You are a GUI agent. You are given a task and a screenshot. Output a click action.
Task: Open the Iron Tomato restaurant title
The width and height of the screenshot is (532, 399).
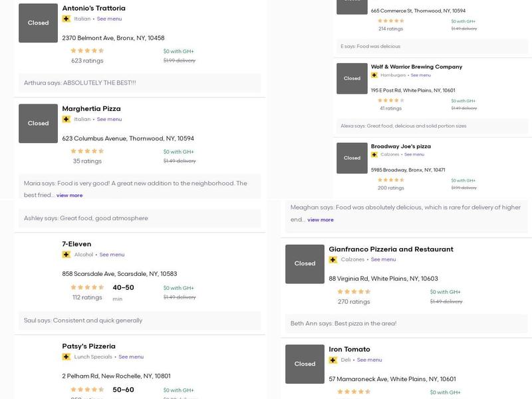coord(349,350)
